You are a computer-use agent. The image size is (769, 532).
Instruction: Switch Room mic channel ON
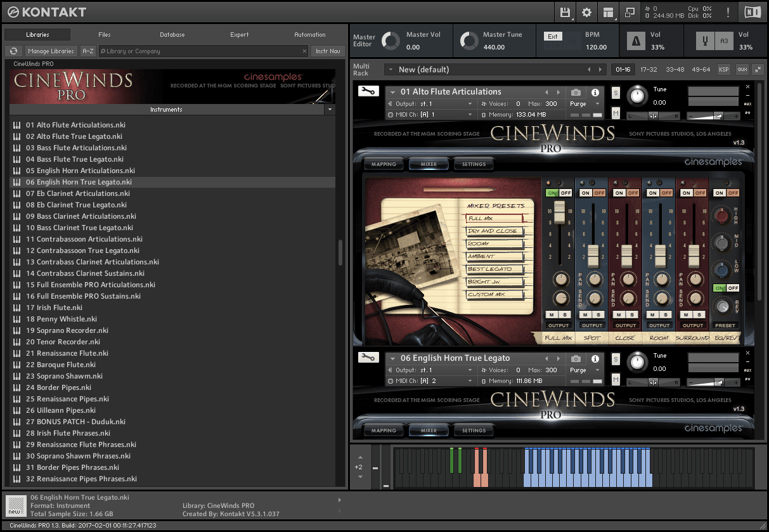coord(653,193)
